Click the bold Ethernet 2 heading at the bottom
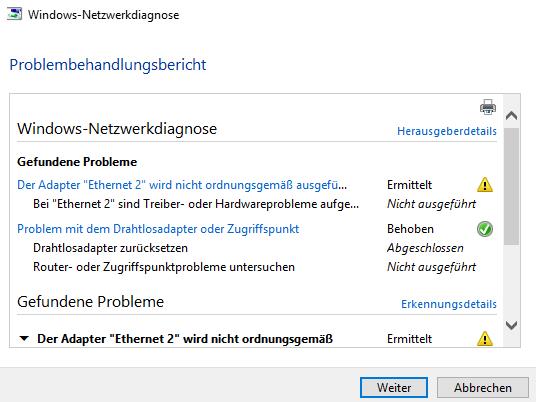 coord(185,339)
